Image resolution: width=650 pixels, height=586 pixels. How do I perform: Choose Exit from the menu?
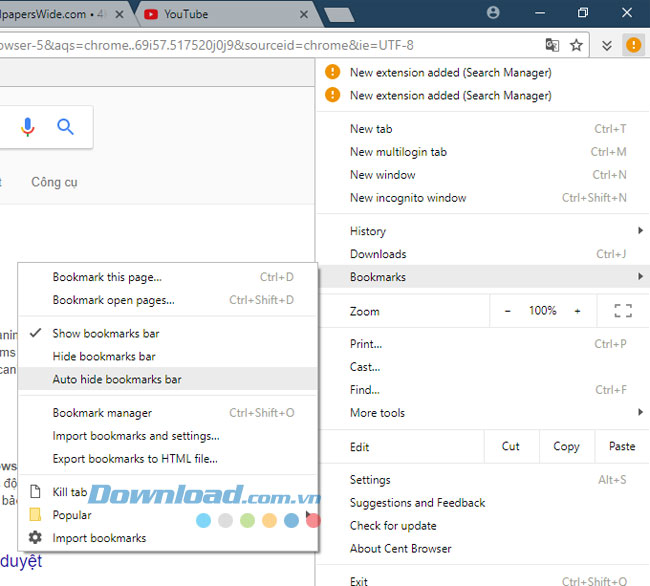pyautogui.click(x=483, y=580)
